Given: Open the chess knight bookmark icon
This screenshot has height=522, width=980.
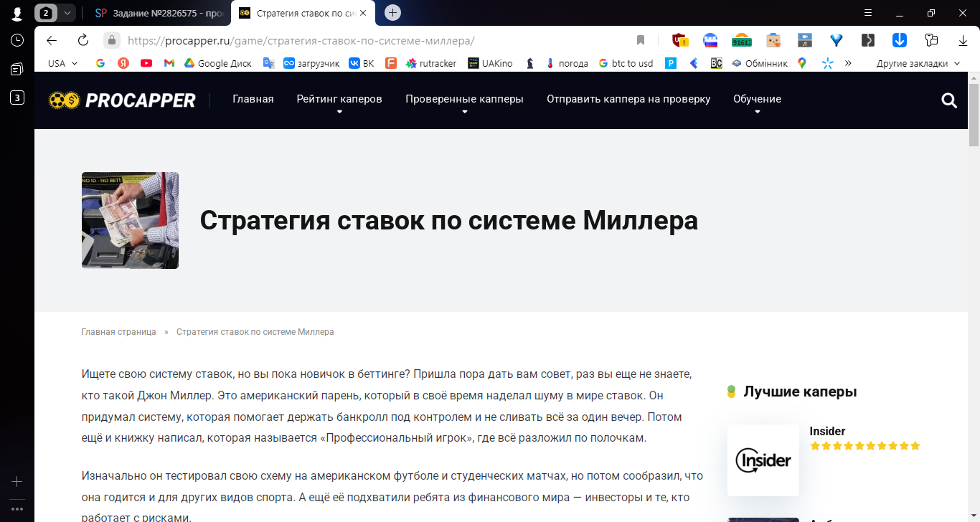Looking at the screenshot, I should pyautogui.click(x=530, y=63).
